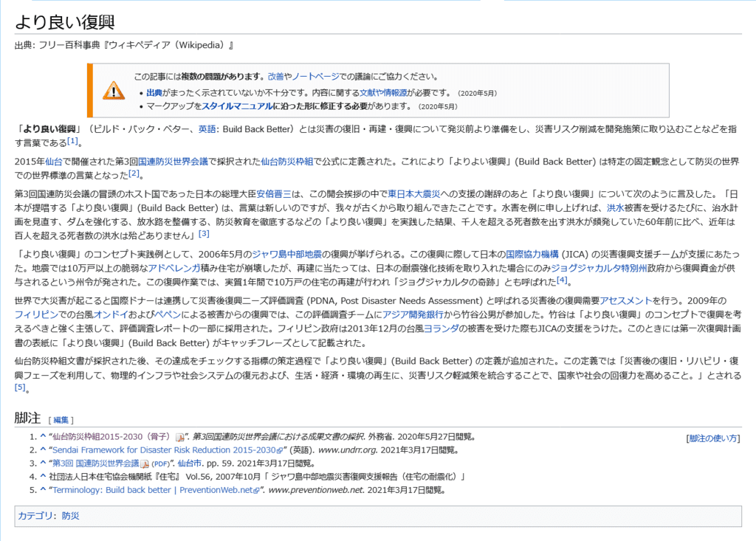This screenshot has height=541, width=756.
Task: Jump back via caret of footnote 5
Action: click(43, 490)
